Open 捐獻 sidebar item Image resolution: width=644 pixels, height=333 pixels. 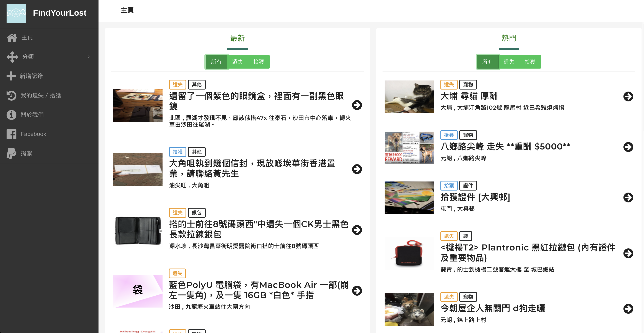(x=49, y=153)
